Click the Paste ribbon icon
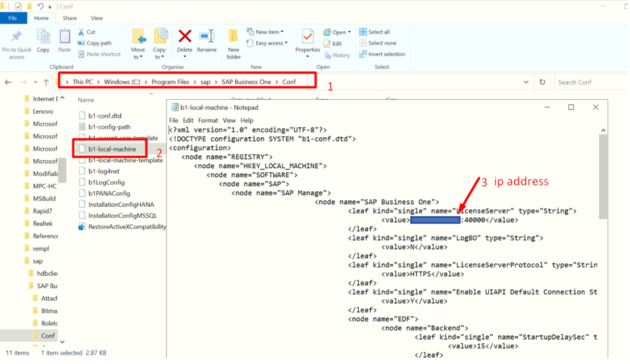Image resolution: width=630 pixels, height=364 pixels. click(64, 37)
